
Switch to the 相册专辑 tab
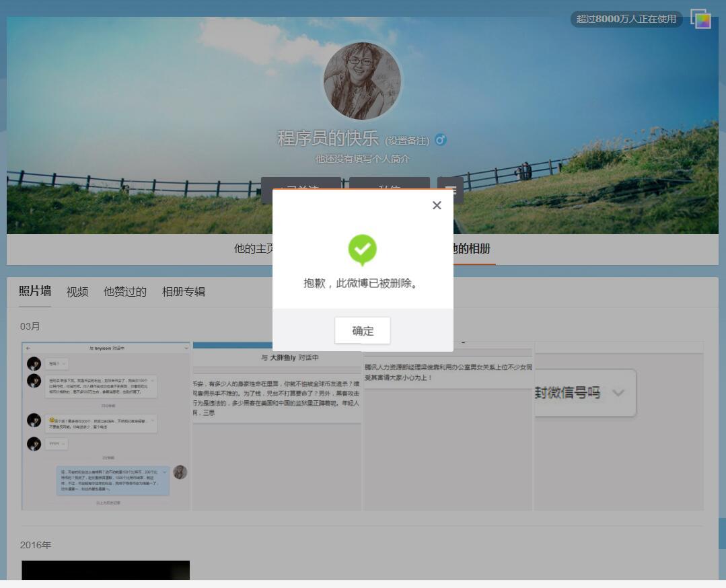[183, 291]
